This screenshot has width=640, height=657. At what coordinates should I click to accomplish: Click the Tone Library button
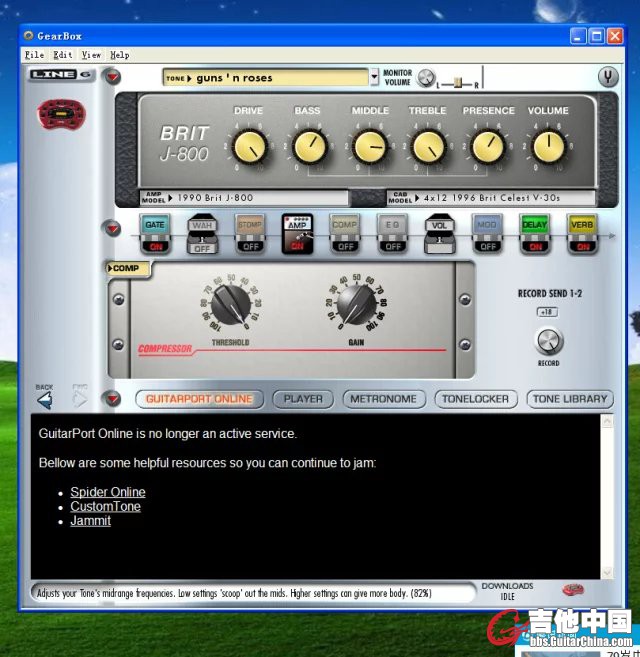pyautogui.click(x=569, y=399)
